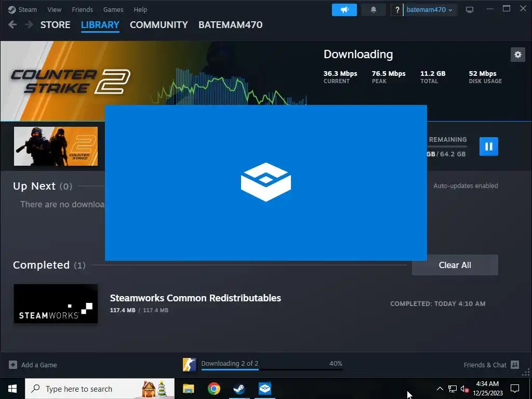Image resolution: width=532 pixels, height=399 pixels.
Task: Click the Counter Strike 2 banner logo
Action: [x=71, y=81]
